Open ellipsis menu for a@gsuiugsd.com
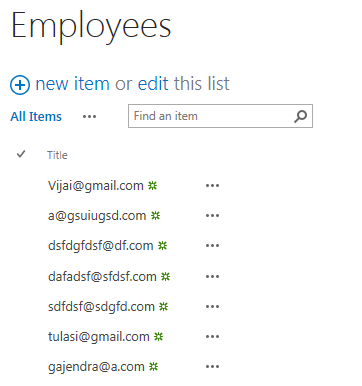 click(x=212, y=216)
